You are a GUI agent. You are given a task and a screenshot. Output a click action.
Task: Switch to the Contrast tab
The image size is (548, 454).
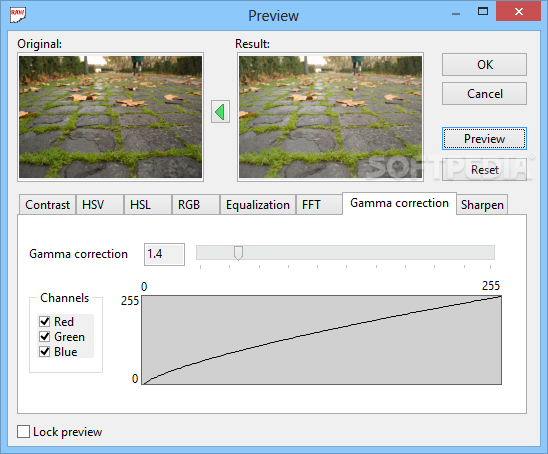(x=47, y=204)
